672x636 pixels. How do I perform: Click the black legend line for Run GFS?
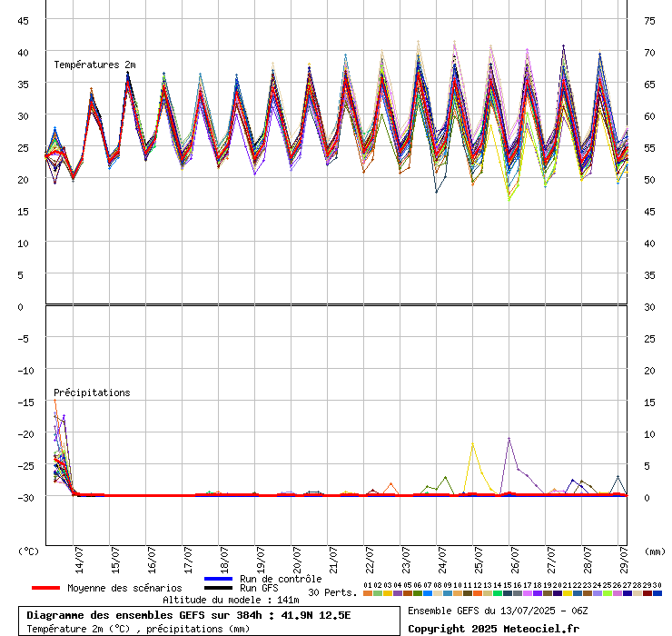218,588
